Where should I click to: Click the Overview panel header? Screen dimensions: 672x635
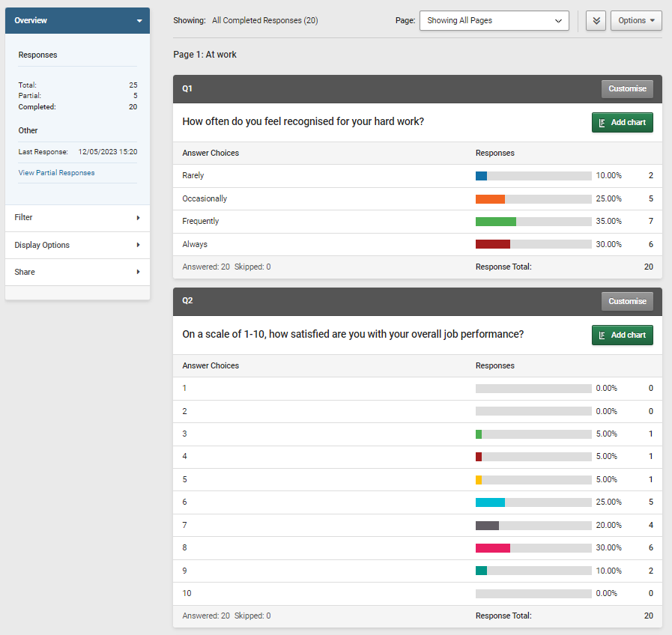(x=77, y=20)
